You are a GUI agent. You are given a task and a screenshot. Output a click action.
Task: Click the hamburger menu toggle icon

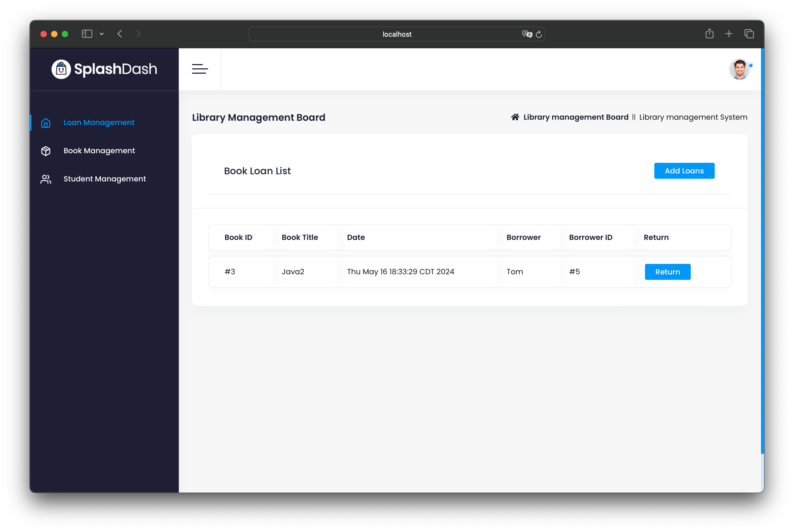(x=200, y=69)
